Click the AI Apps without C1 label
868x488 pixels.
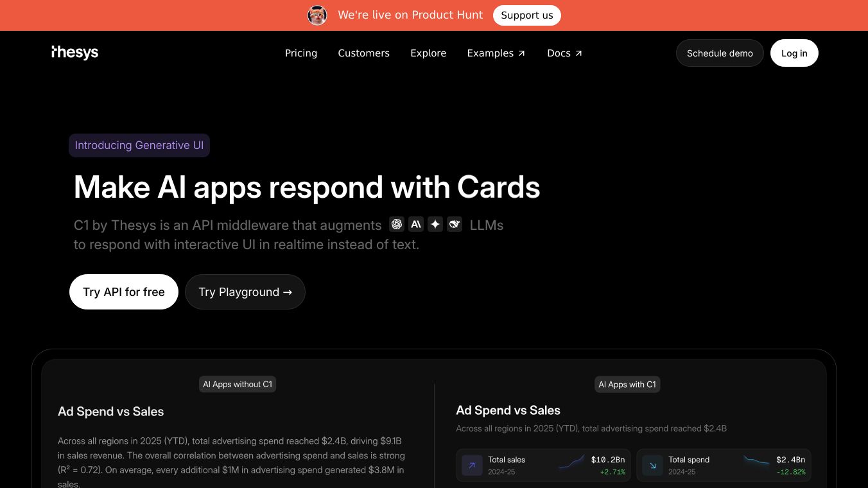238,385
